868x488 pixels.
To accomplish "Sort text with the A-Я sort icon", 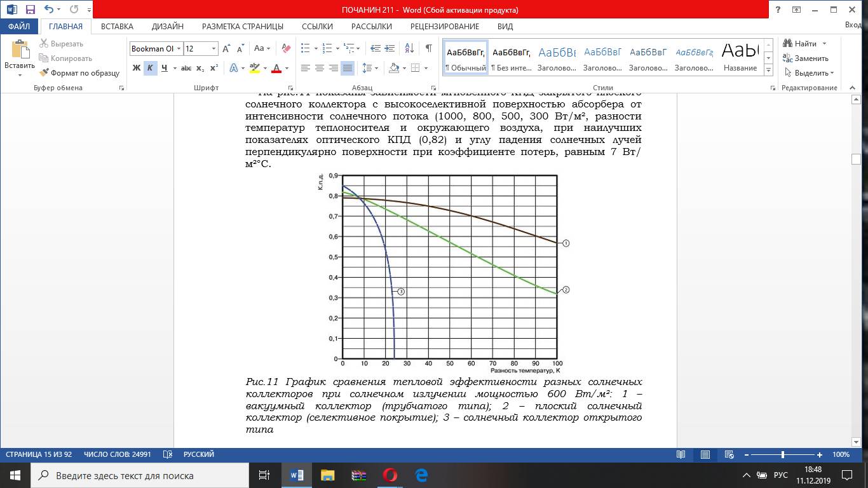I will (410, 48).
